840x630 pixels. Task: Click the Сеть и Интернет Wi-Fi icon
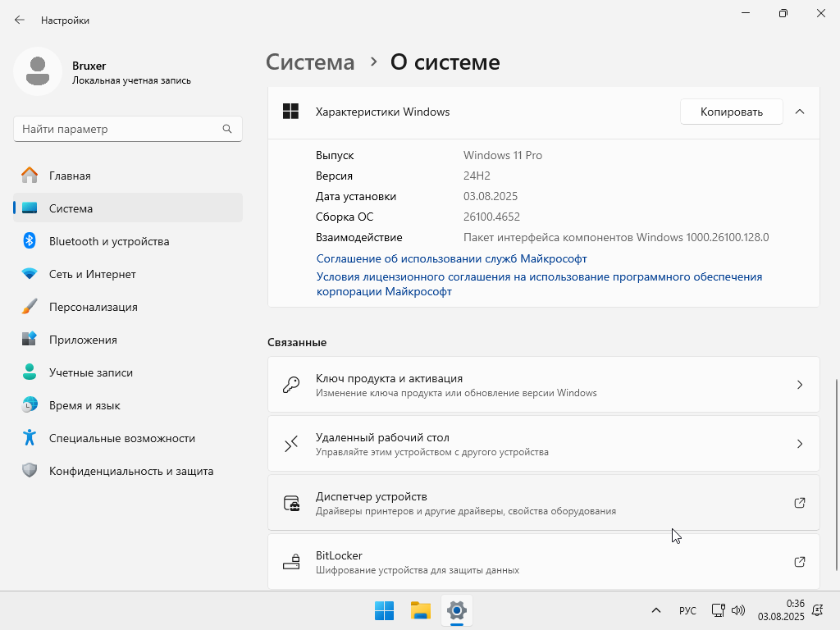tap(30, 274)
